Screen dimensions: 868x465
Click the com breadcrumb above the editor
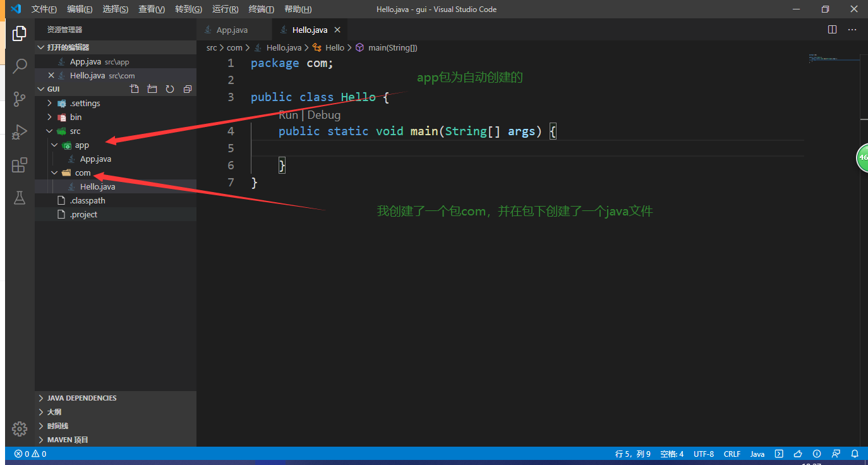(x=234, y=47)
